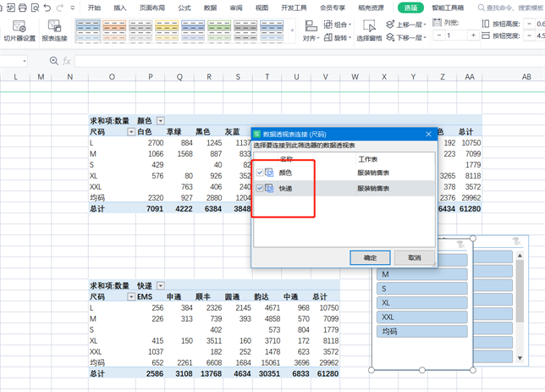The width and height of the screenshot is (545, 392).
Task: Expand the align (对齐) dropdown
Action: pyautogui.click(x=311, y=38)
